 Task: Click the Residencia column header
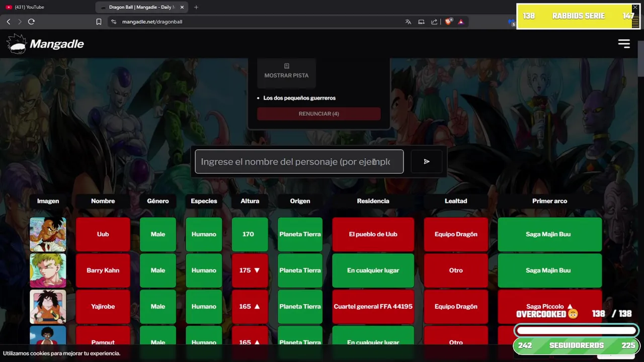(x=373, y=201)
